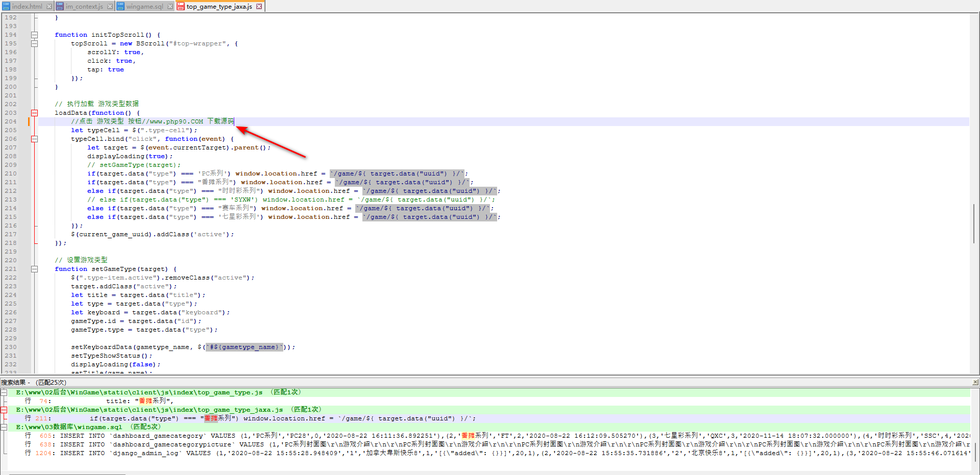
Task: Collapse the initTopScroll function fold
Action: pyautogui.click(x=34, y=35)
